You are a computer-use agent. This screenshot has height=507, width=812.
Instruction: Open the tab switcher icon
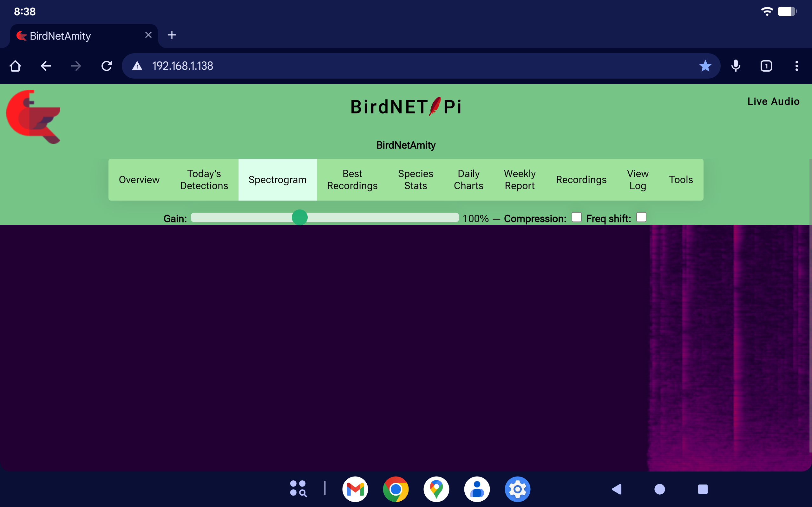click(x=766, y=66)
